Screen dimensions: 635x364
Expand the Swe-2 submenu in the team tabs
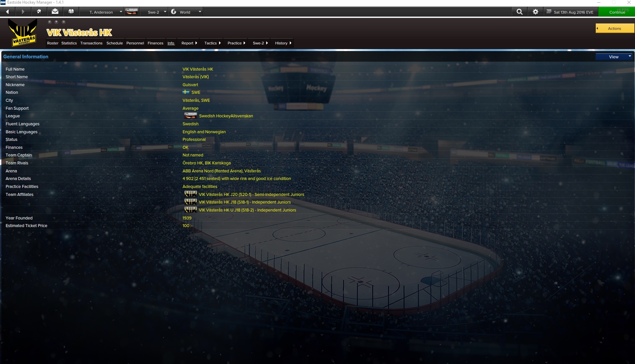260,43
